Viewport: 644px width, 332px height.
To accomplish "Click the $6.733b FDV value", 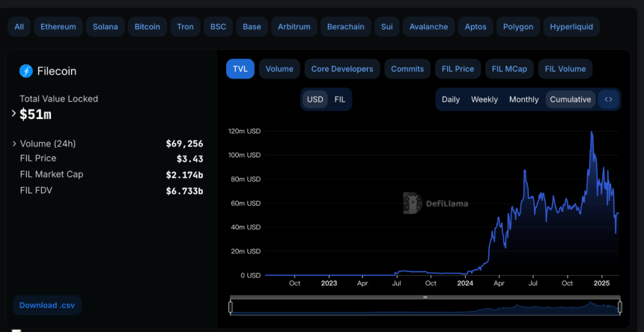I will pyautogui.click(x=184, y=191).
